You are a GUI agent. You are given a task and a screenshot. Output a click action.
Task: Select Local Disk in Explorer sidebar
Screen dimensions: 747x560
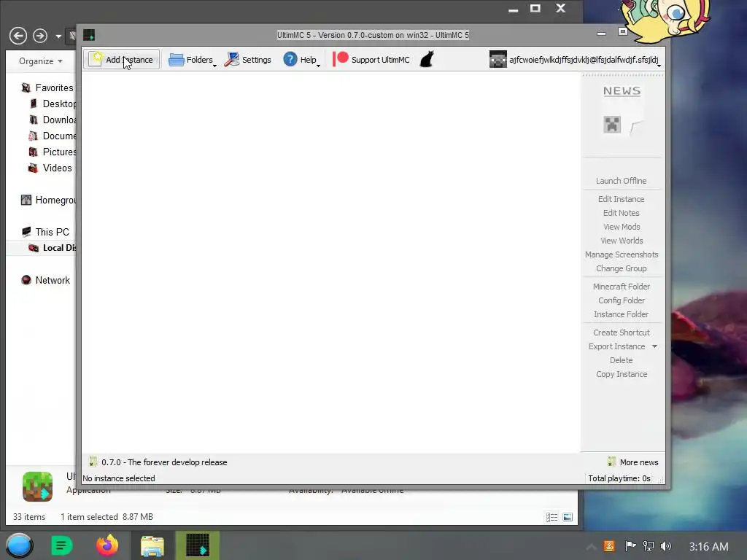click(x=42, y=248)
